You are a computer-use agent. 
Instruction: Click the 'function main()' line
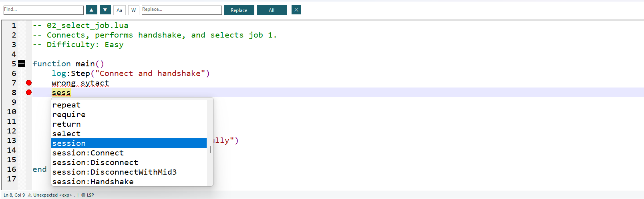click(x=68, y=64)
